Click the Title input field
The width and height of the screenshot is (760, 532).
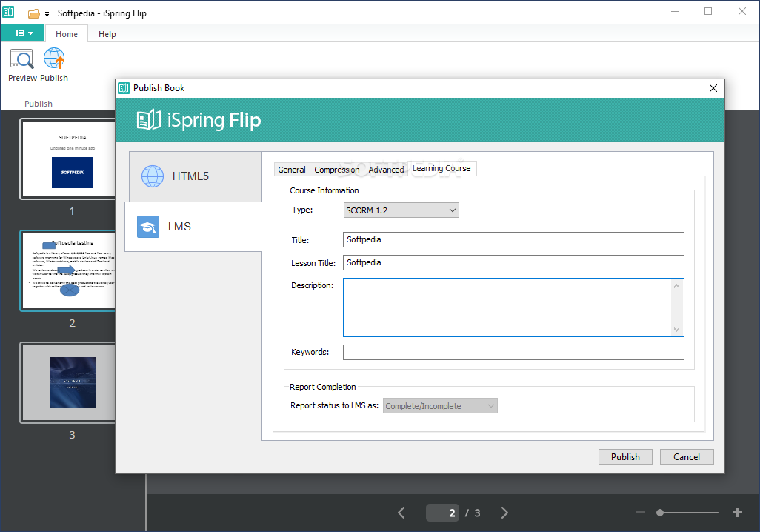513,239
